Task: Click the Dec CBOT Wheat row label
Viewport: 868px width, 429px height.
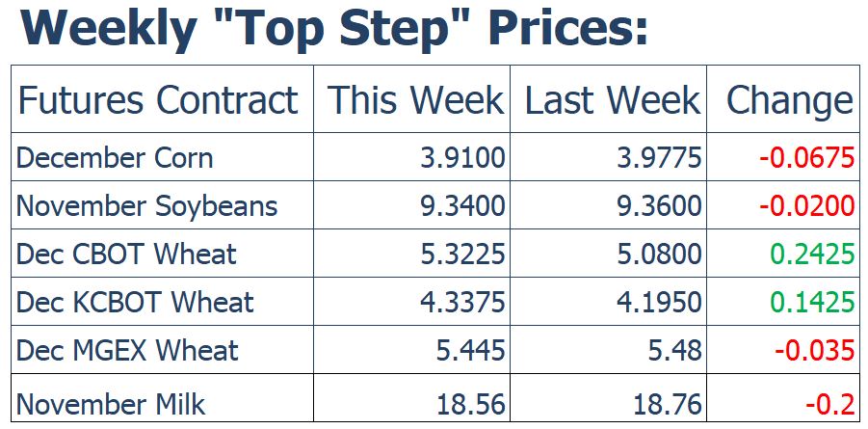Action: tap(126, 254)
